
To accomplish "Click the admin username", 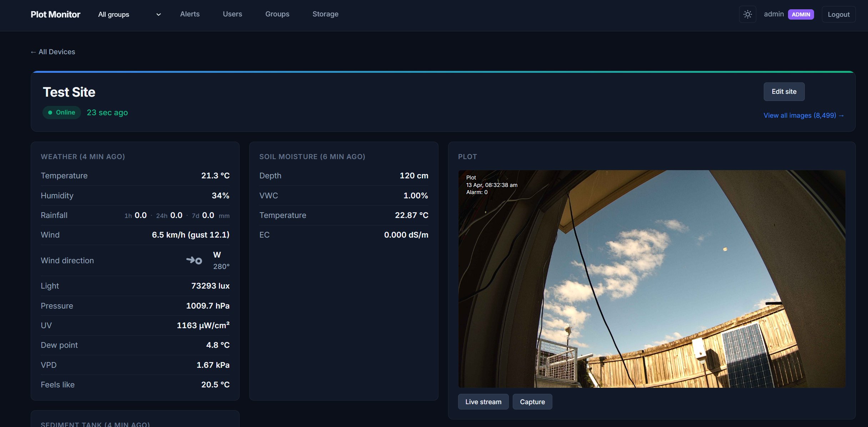I will (773, 14).
